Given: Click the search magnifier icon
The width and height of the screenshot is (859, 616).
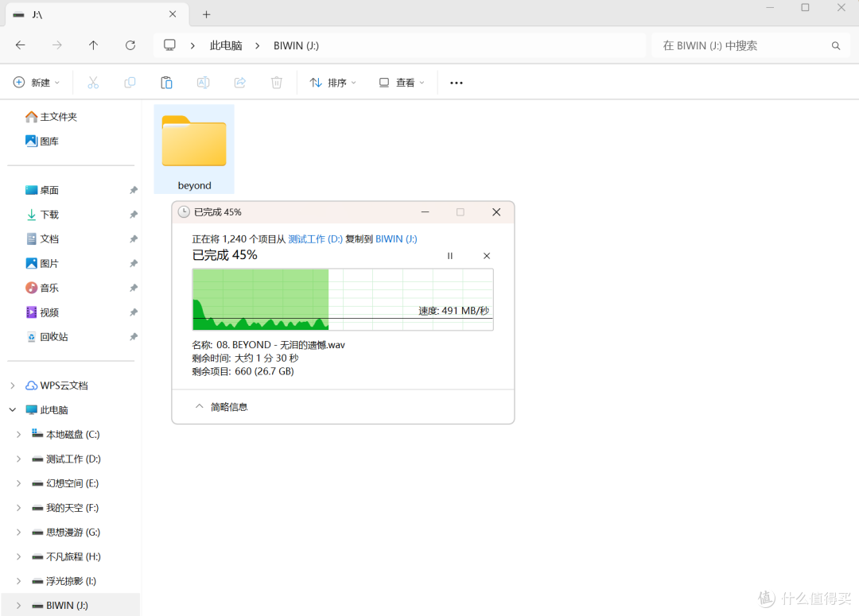Looking at the screenshot, I should pyautogui.click(x=835, y=46).
